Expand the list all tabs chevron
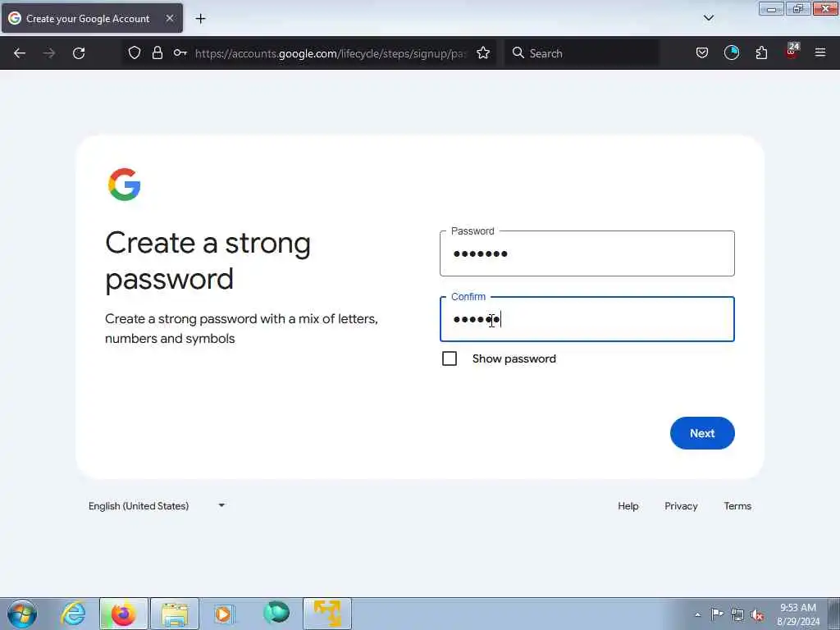Screen dimensions: 840x630 (x=708, y=18)
